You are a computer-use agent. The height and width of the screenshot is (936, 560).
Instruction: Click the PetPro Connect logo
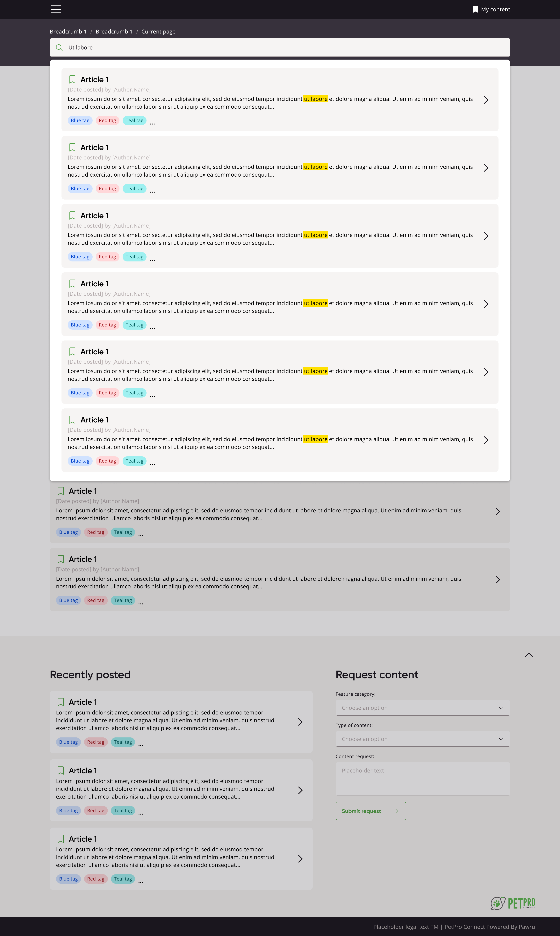point(513,903)
